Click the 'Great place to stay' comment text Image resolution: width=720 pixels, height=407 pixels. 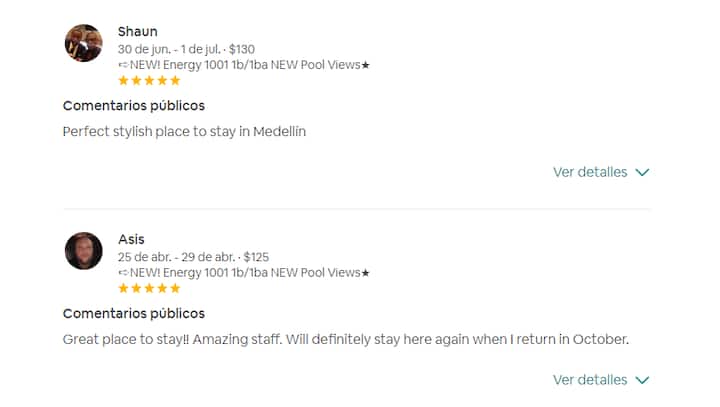tap(345, 339)
